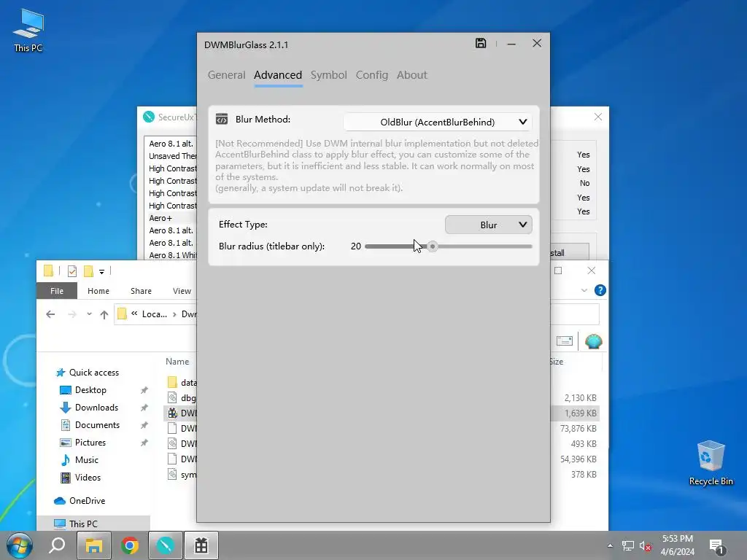Screen dimensions: 747x560
Task: Open File menu in Explorer
Action: 57,291
